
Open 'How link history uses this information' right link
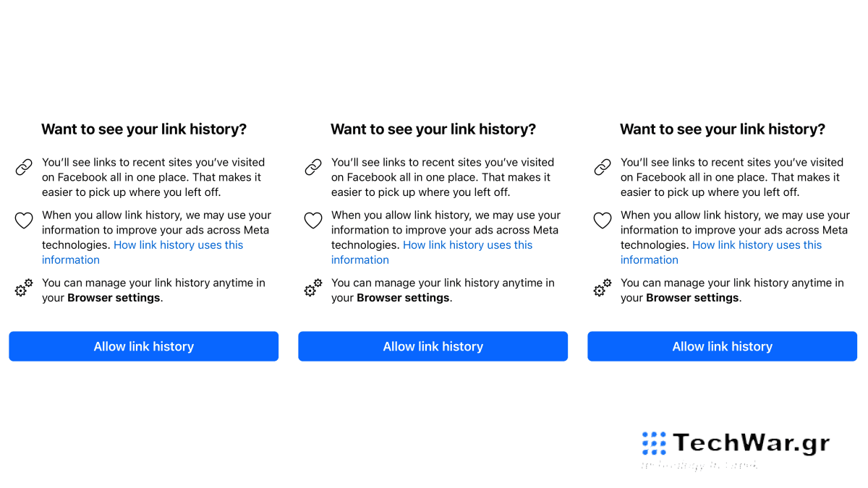[x=757, y=245]
